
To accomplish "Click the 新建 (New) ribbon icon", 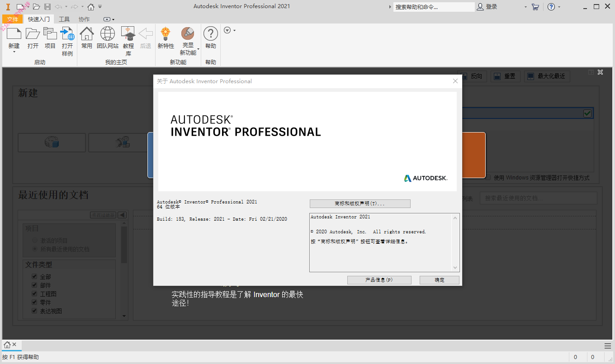I will click(x=14, y=34).
